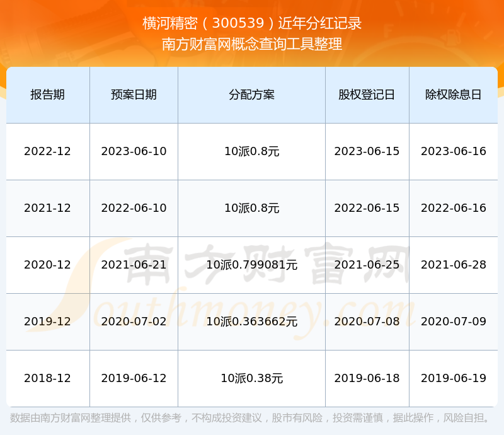Click the 报告期 column header
The width and height of the screenshot is (504, 435).
[x=48, y=95]
